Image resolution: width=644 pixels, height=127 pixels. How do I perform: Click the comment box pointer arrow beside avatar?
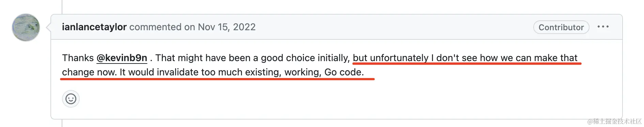click(48, 27)
